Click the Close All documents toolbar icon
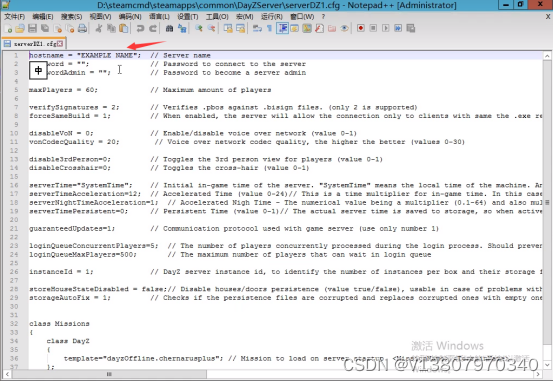554x381 pixels. pos(70,29)
